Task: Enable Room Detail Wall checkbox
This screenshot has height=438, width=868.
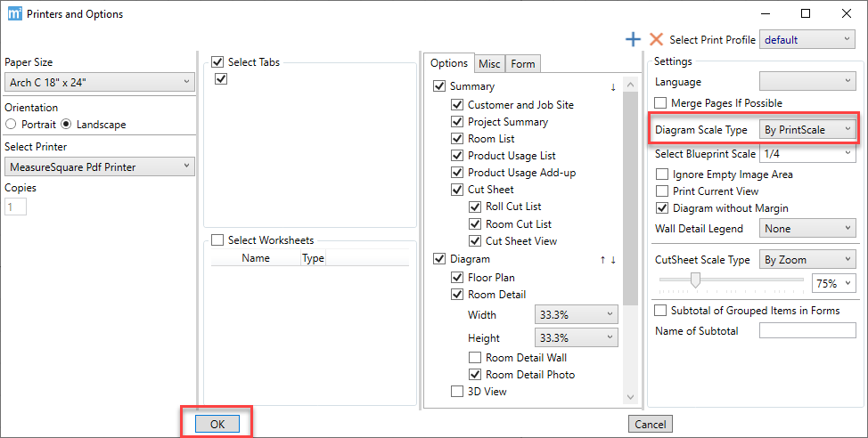Action: point(475,358)
